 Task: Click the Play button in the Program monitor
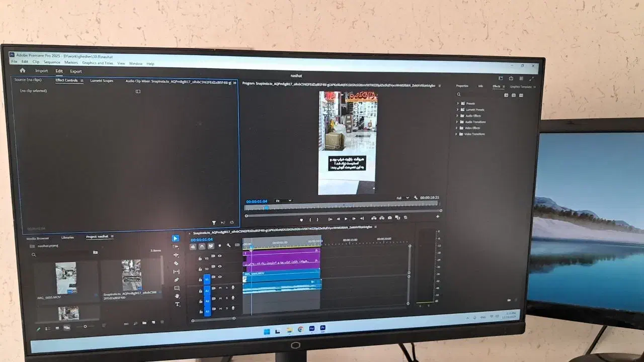pos(347,219)
